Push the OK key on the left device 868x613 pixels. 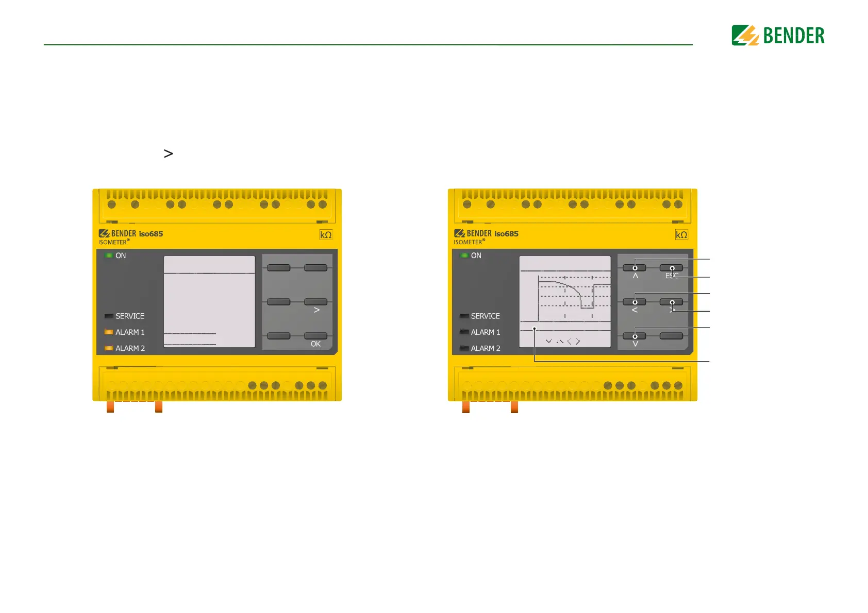[x=315, y=336]
